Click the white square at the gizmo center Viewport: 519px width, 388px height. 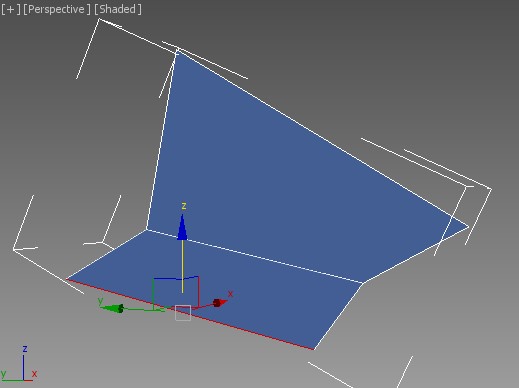[183, 313]
